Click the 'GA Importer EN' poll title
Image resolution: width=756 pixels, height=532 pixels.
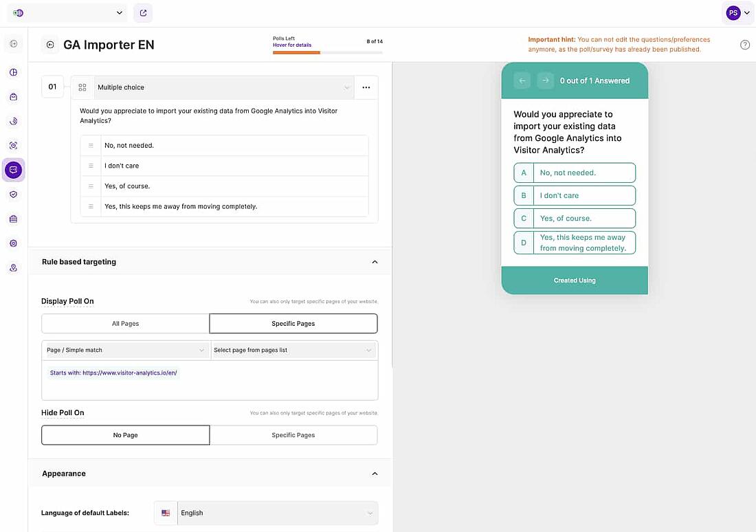109,45
